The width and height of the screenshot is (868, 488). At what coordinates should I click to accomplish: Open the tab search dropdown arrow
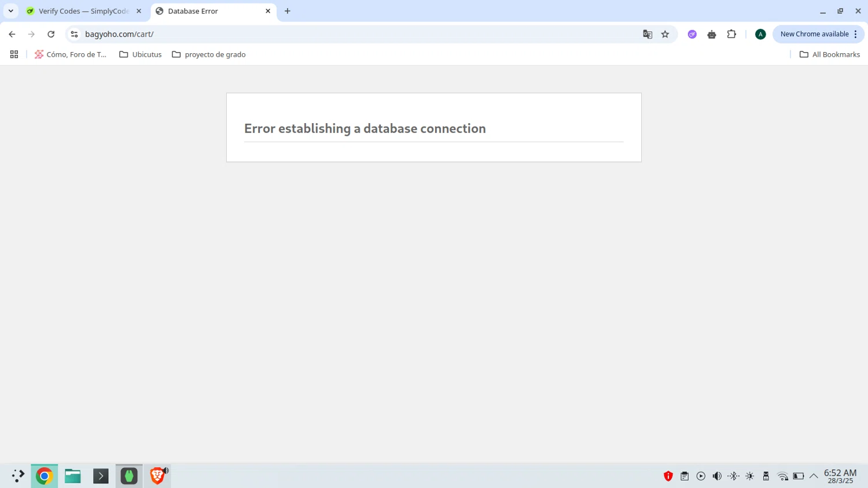pyautogui.click(x=11, y=11)
